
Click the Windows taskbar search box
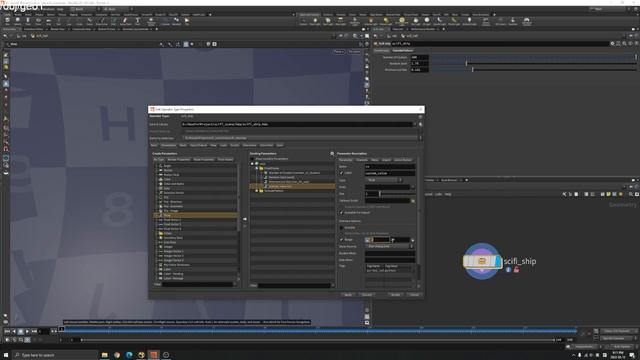coord(55,355)
